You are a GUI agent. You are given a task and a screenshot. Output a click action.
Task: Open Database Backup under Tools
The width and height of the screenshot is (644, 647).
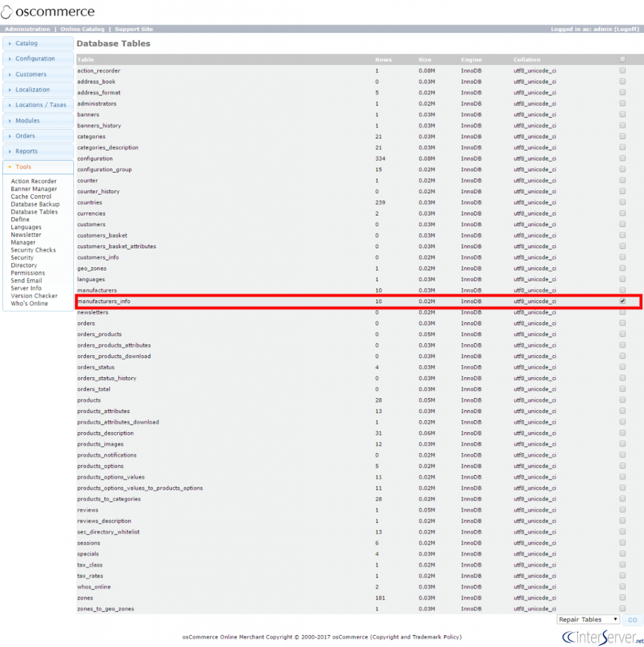tap(35, 204)
